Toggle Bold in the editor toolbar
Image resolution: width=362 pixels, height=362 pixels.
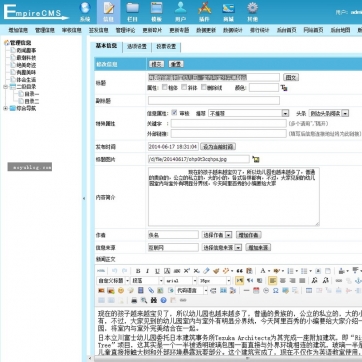(x=138, y=271)
